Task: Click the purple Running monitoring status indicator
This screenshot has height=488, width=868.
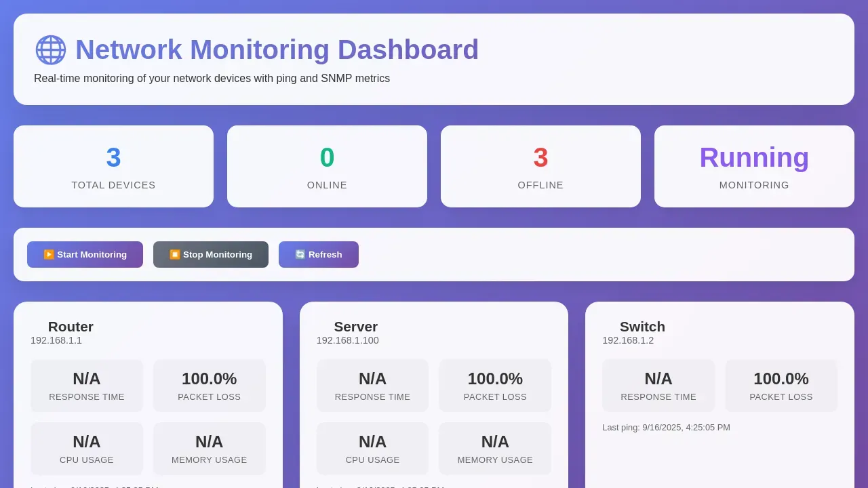Action: [x=754, y=157]
